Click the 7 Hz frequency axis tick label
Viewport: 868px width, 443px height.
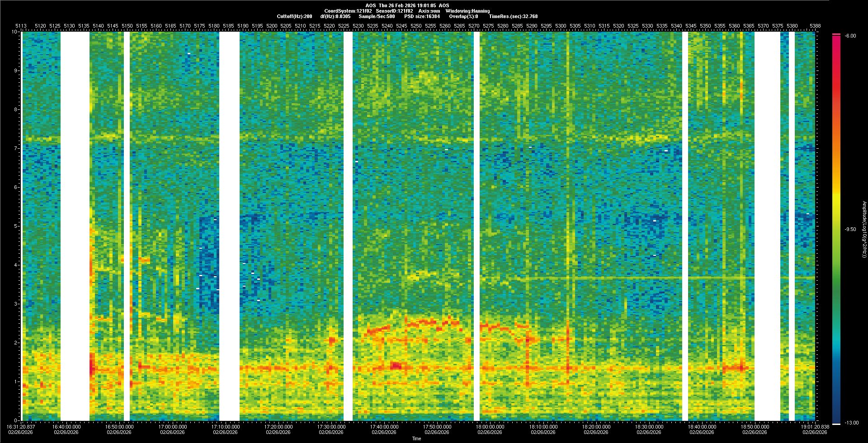coord(15,148)
